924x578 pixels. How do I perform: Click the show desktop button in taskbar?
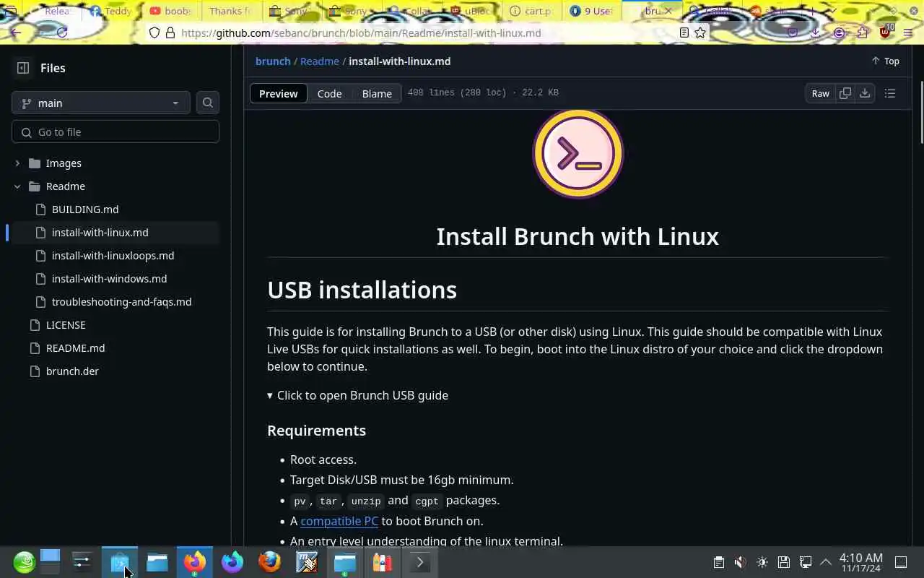click(901, 562)
